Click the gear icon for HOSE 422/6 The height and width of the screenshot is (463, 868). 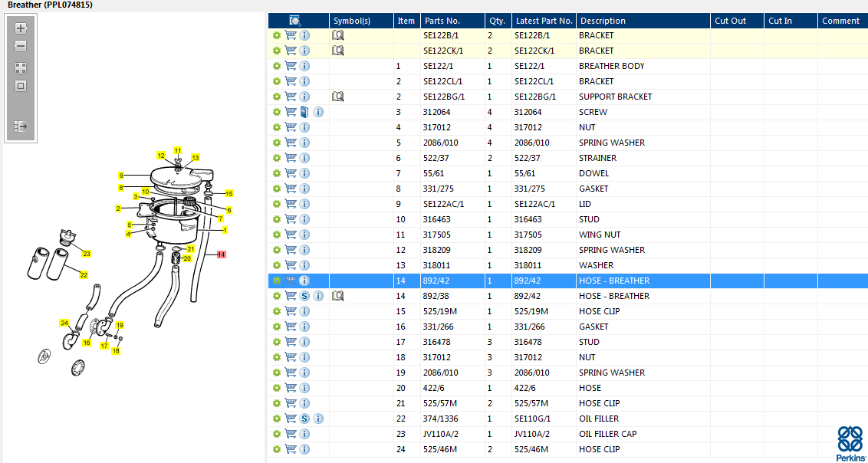[x=277, y=389]
